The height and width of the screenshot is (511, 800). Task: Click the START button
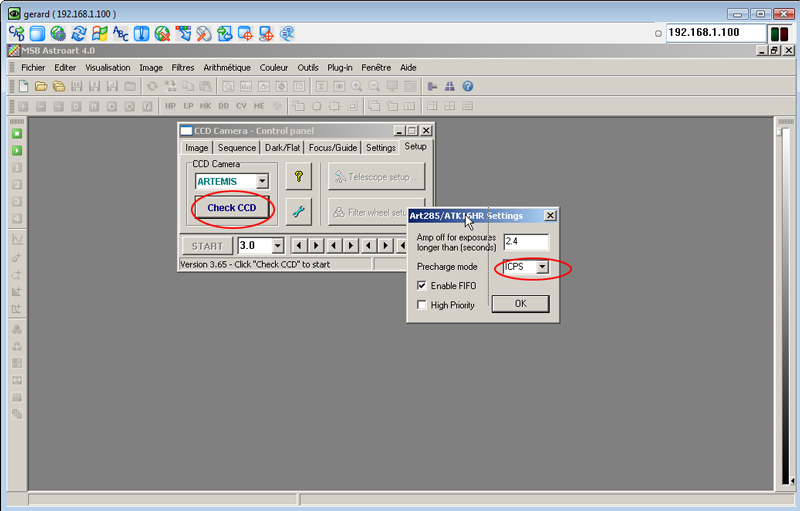[x=207, y=246]
